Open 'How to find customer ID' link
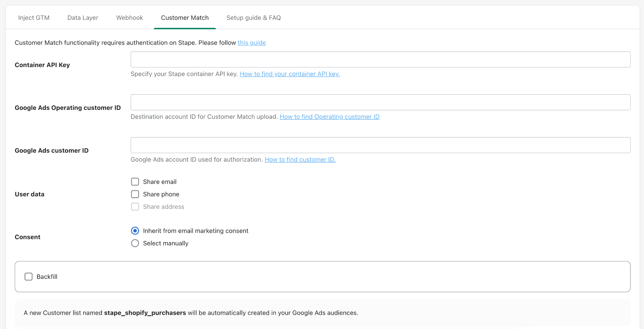 click(x=300, y=159)
